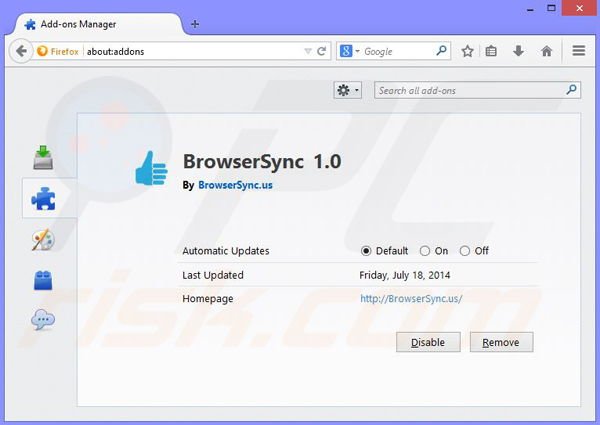Open the http://BrowserSync.us/ homepage link
The image size is (600, 425).
(x=411, y=299)
